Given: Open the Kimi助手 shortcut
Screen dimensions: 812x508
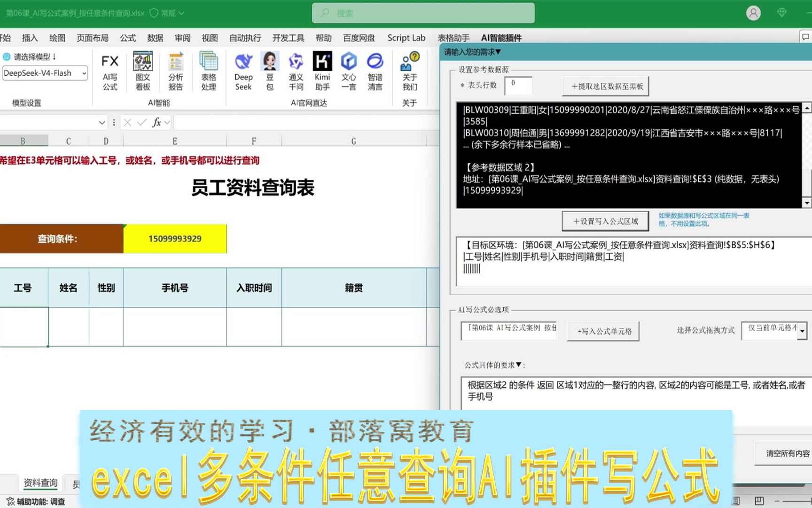Looking at the screenshot, I should [x=322, y=71].
